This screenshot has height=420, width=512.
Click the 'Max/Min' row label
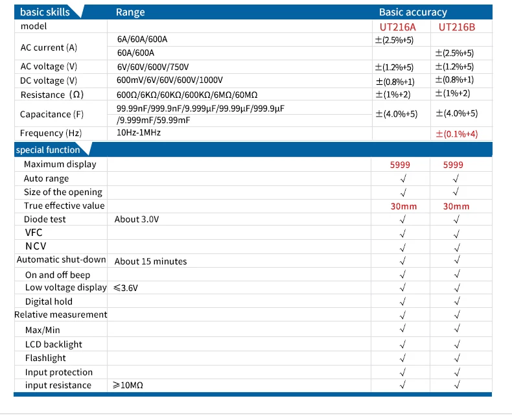click(x=42, y=330)
